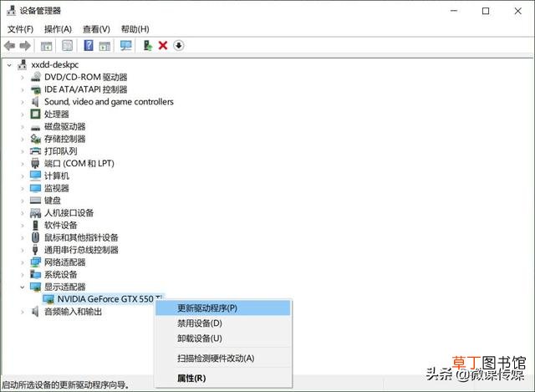535x392 pixels.
Task: Select the 网络适配器 label
Action: [x=65, y=262]
